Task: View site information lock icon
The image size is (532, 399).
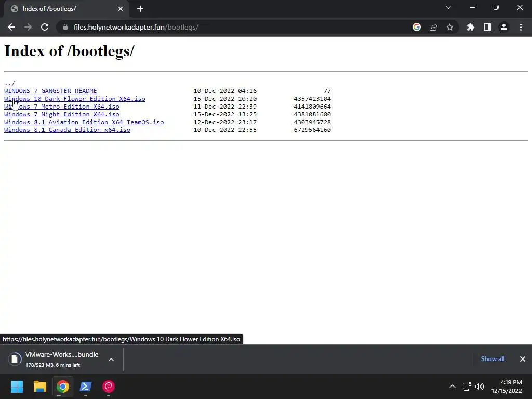Action: (x=65, y=27)
